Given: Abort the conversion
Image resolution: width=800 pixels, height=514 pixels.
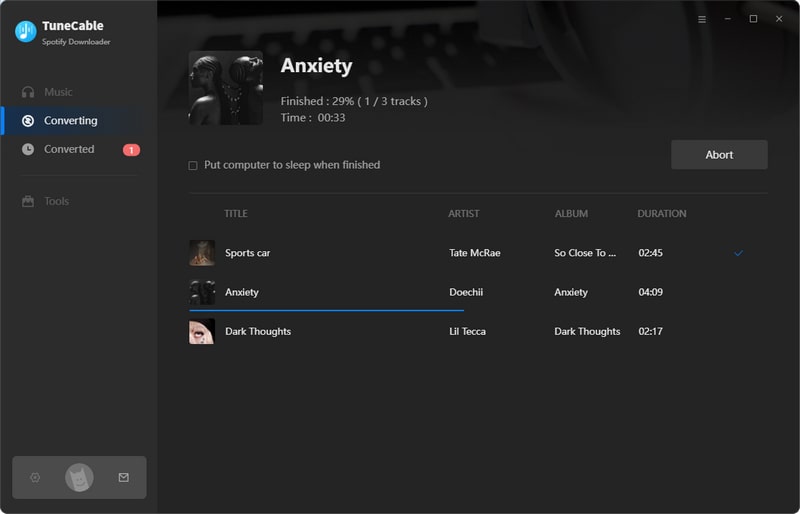Looking at the screenshot, I should point(719,155).
